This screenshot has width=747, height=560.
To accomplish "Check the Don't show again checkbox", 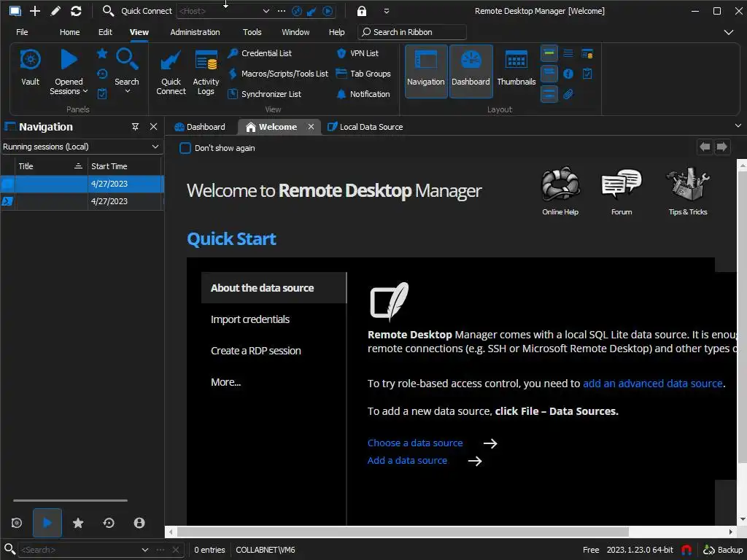I will click(x=185, y=148).
